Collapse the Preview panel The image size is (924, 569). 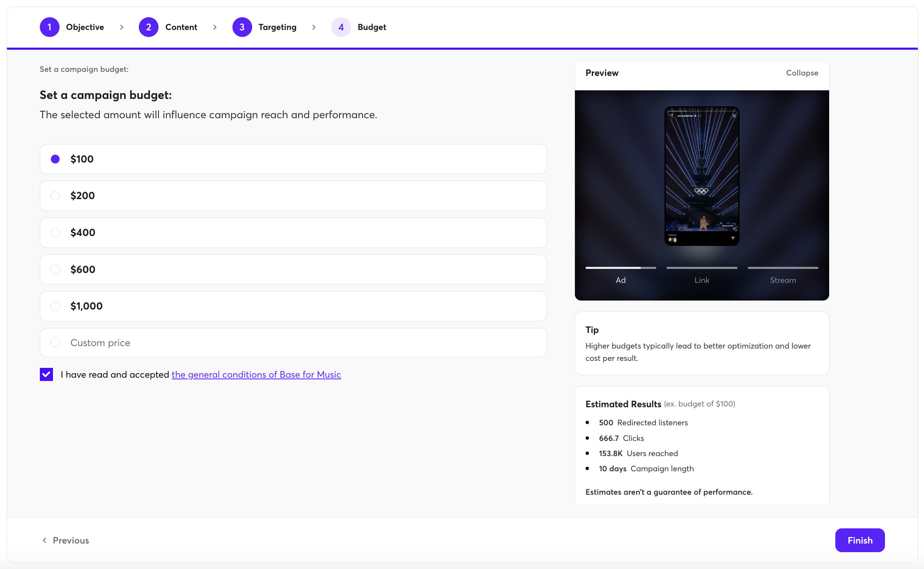tap(802, 73)
